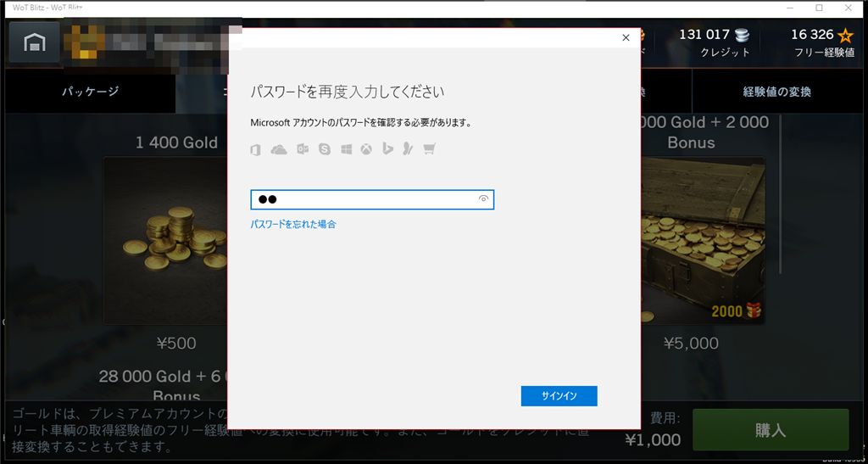Minimize the WoT Blitz window

pos(792,8)
